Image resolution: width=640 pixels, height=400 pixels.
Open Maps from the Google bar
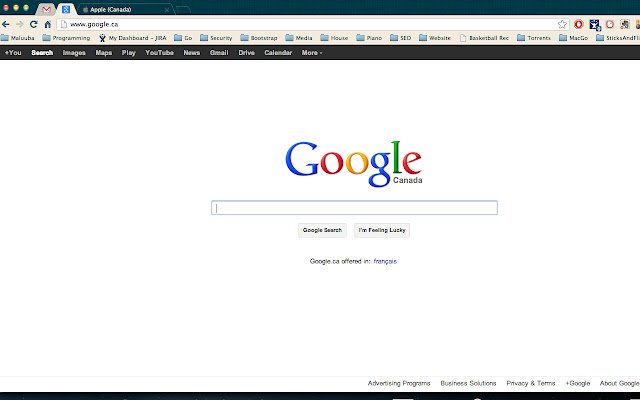coord(104,53)
